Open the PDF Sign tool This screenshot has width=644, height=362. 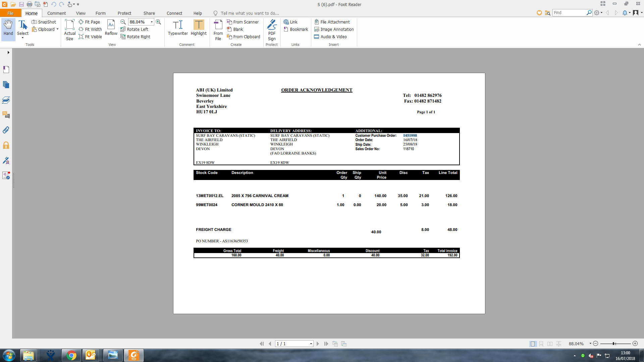[x=272, y=29]
